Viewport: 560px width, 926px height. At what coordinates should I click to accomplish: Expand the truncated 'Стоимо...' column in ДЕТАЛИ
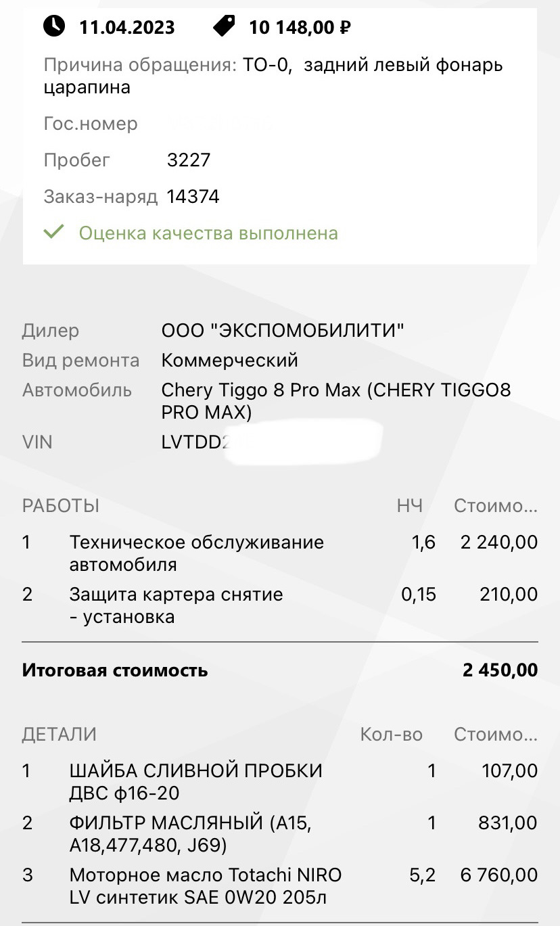coord(495,734)
